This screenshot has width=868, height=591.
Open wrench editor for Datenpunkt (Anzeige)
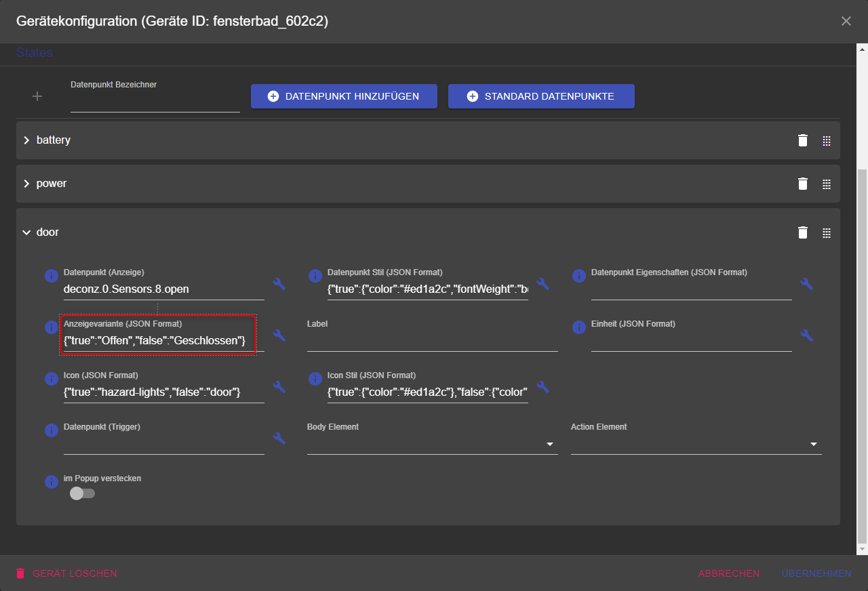[x=279, y=283]
